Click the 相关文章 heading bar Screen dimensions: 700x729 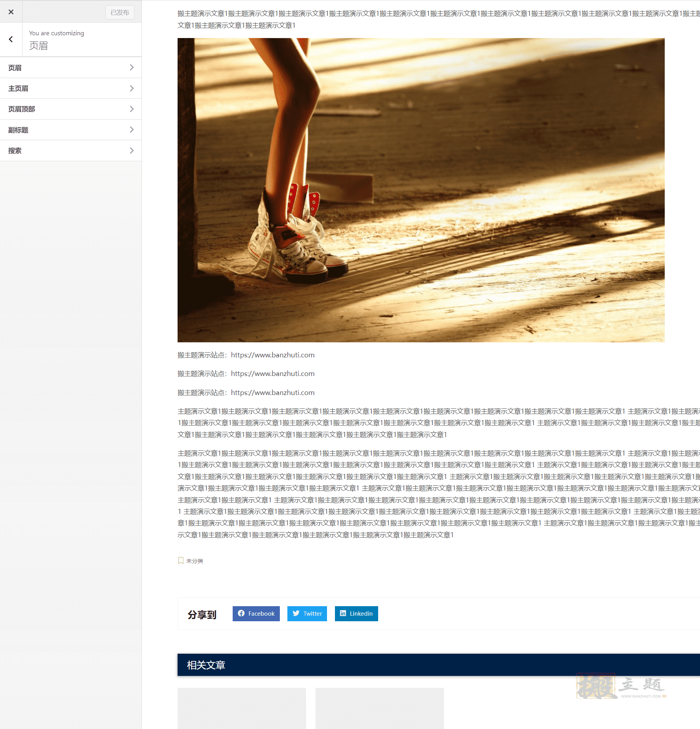coord(439,665)
